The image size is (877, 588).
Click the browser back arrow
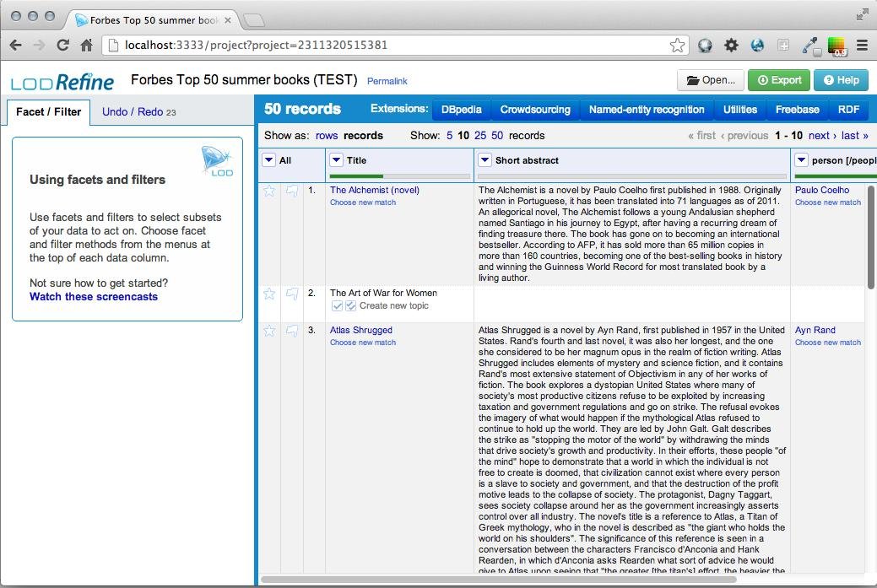[16, 46]
